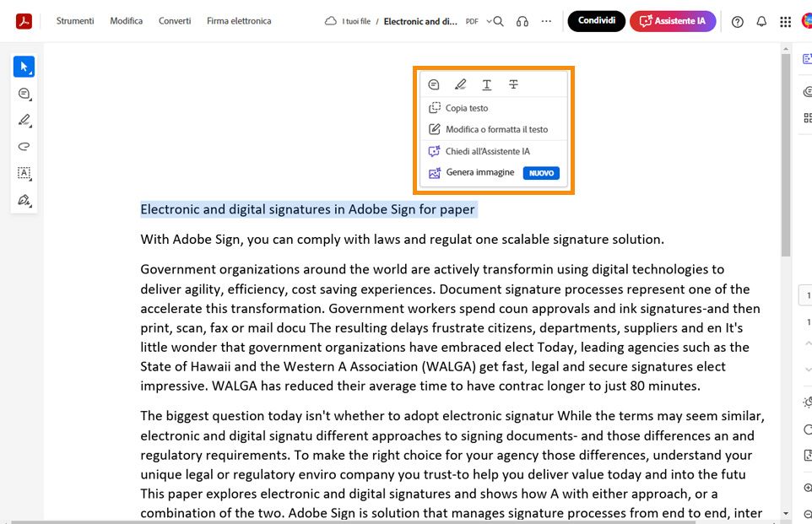This screenshot has height=524, width=812.
Task: Highlight the text using the floating toolbar pencil
Action: pos(460,84)
